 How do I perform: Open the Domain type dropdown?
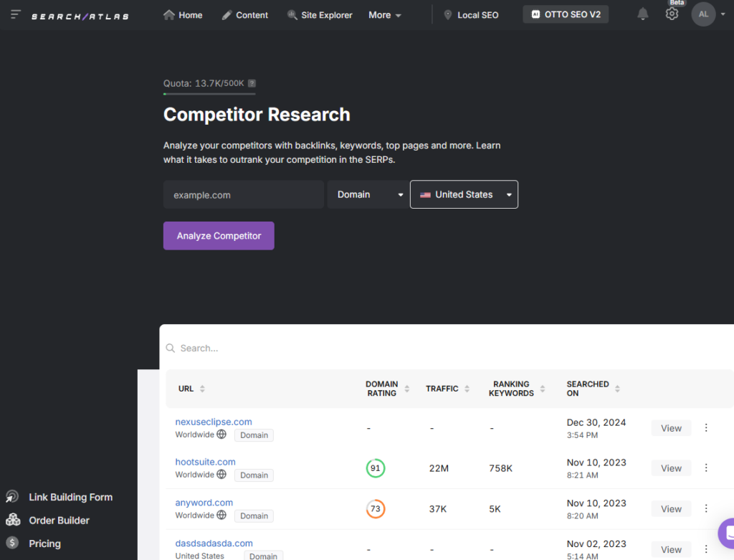point(368,195)
